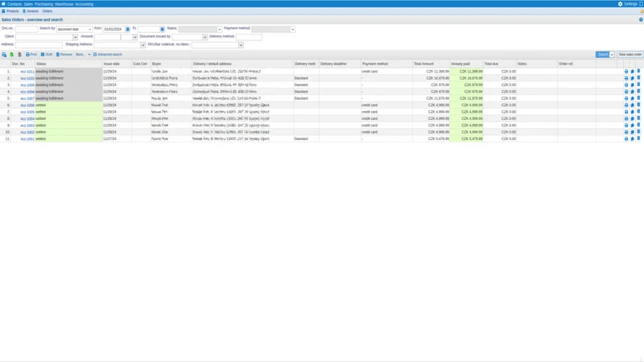Go to the home icon in top bar
Viewport: 644px width, 362px height.
click(3, 4)
